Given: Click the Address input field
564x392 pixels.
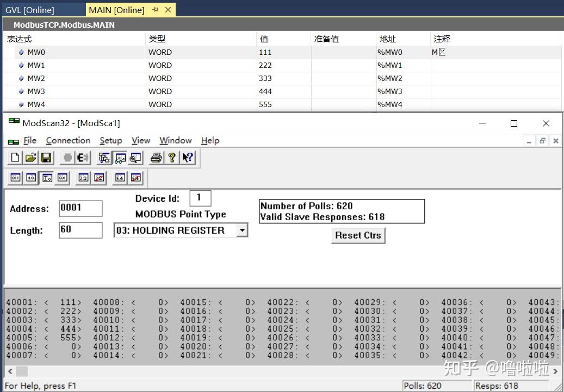Looking at the screenshot, I should click(80, 208).
